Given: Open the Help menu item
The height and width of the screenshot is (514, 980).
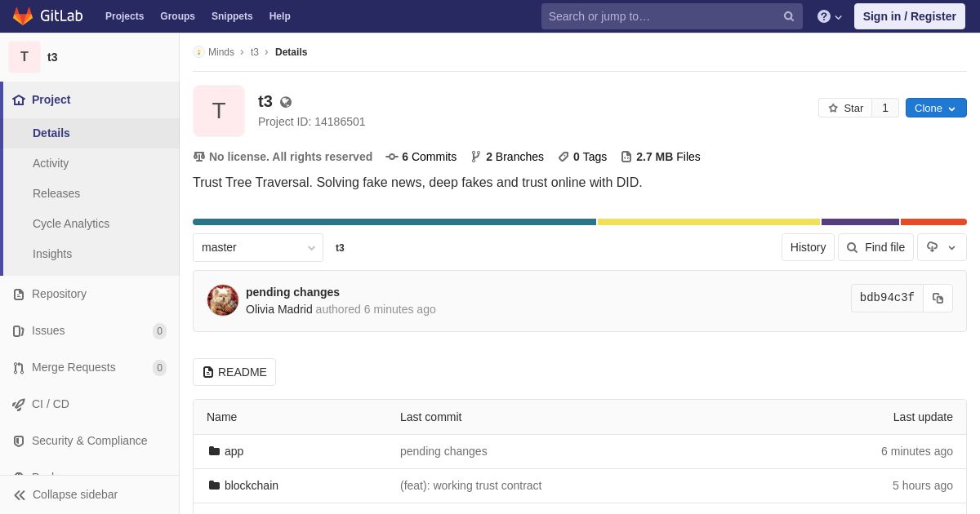Looking at the screenshot, I should (280, 16).
